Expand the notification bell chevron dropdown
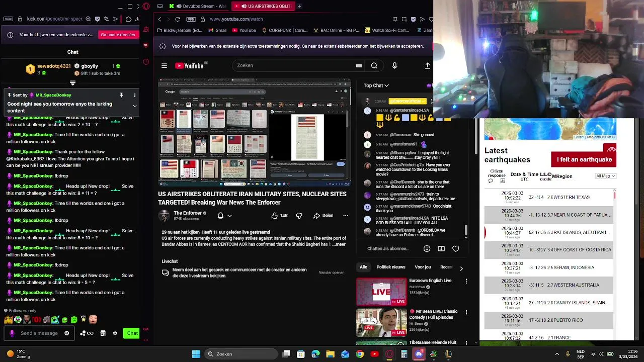The height and width of the screenshot is (362, 644). click(229, 216)
